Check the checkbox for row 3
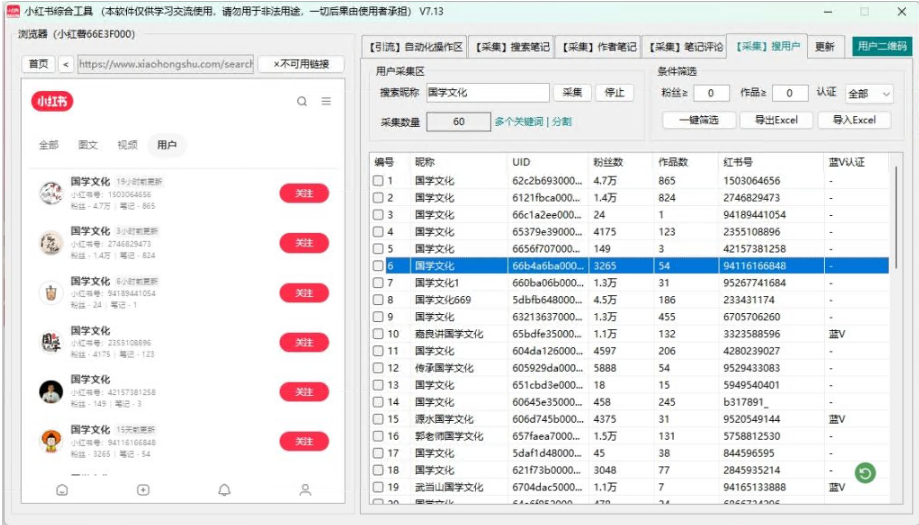This screenshot has width=919, height=525. (378, 215)
